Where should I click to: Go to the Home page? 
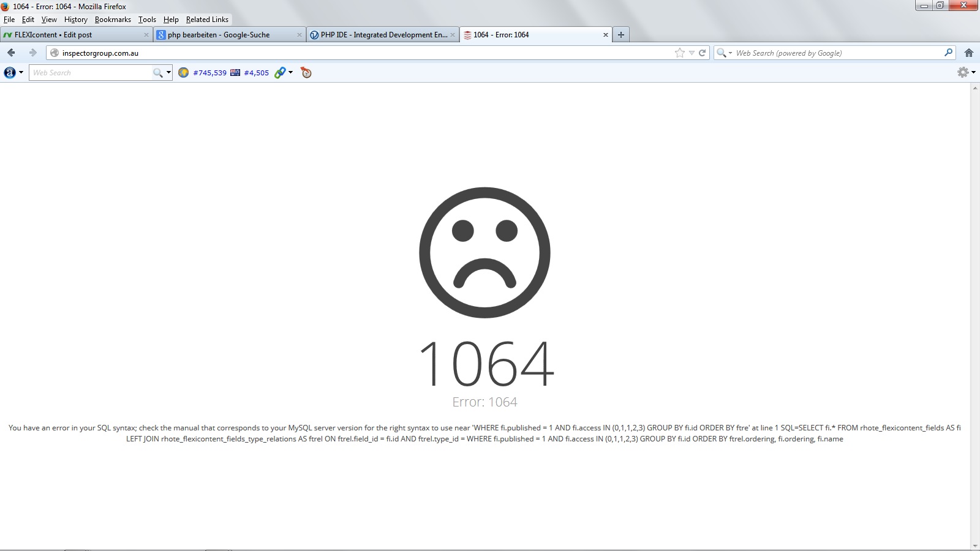(x=969, y=53)
